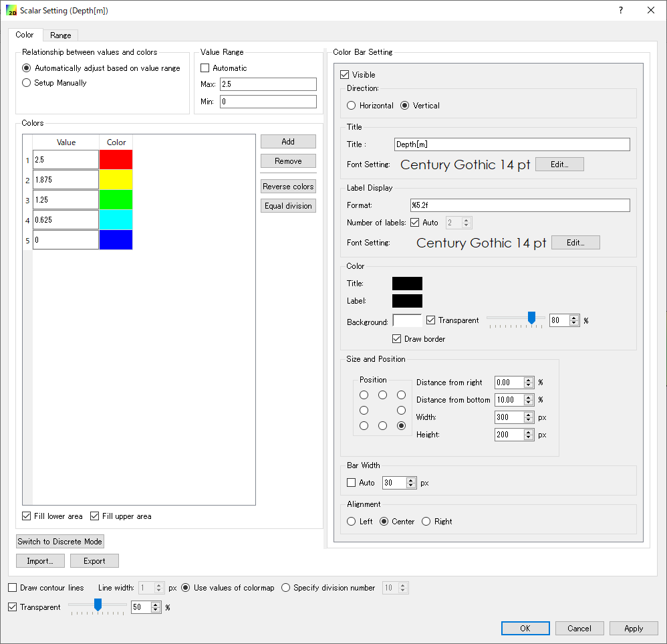The width and height of the screenshot is (667, 644).
Task: Click the red color swatch in row 1
Action: 116,160
